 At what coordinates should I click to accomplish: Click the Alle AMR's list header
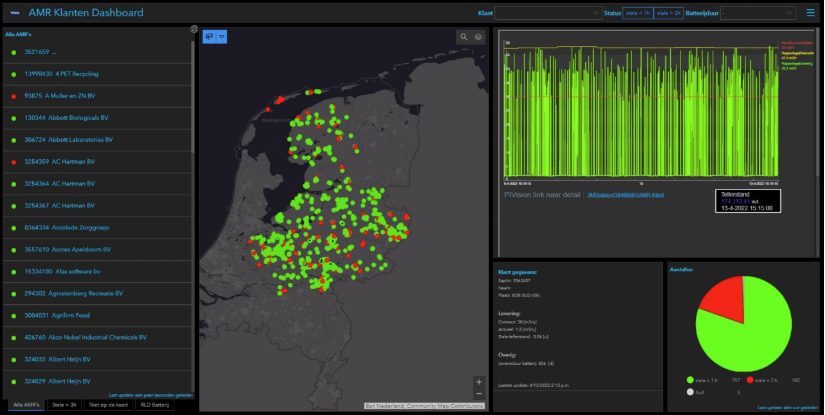pyautogui.click(x=18, y=34)
